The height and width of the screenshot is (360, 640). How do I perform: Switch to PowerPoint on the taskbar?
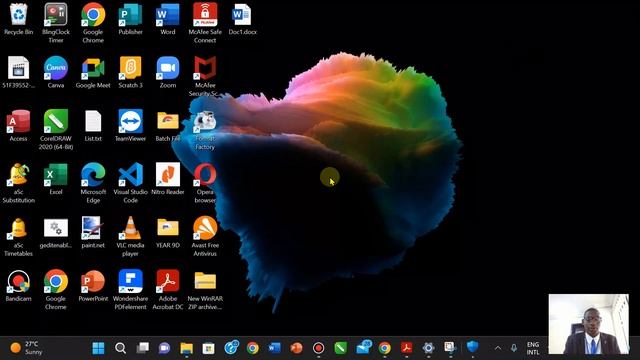[x=296, y=348]
